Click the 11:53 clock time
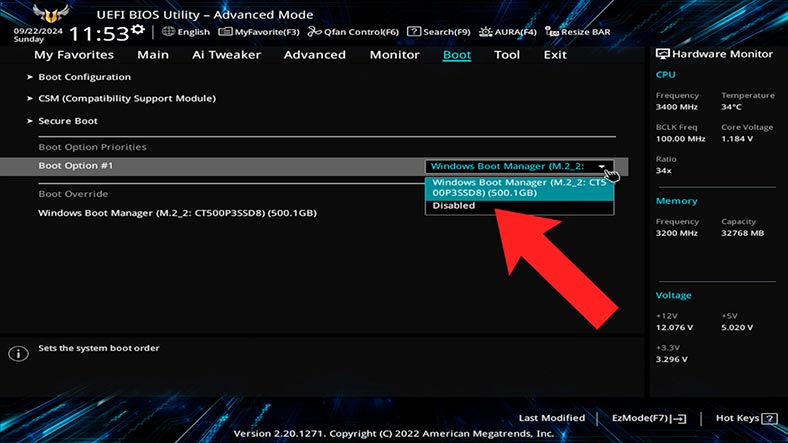This screenshot has height=443, width=788. pos(99,34)
